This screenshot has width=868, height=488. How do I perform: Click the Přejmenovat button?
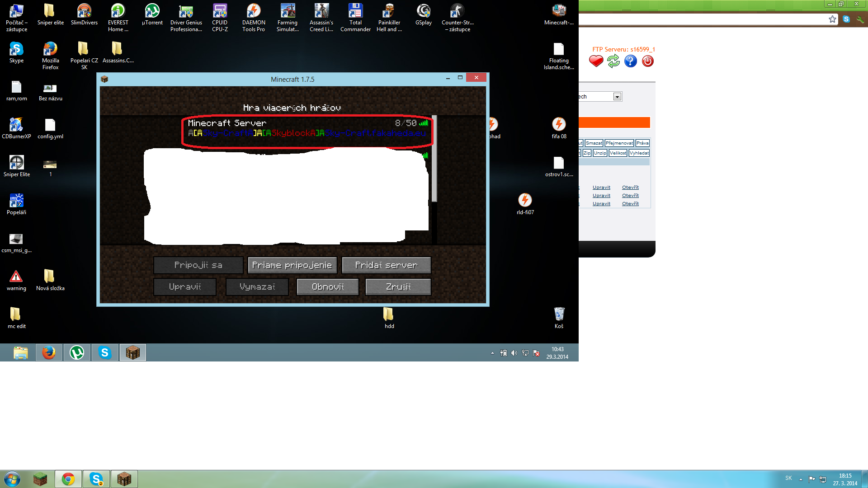pos(619,143)
